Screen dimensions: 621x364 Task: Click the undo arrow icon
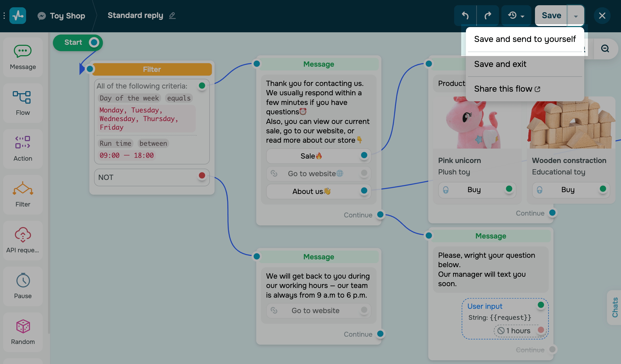465,16
